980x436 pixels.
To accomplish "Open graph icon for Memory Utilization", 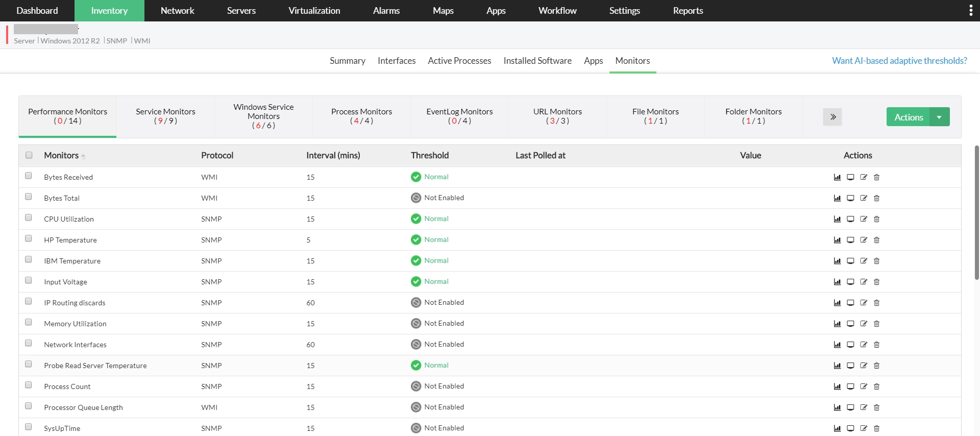I will point(837,324).
